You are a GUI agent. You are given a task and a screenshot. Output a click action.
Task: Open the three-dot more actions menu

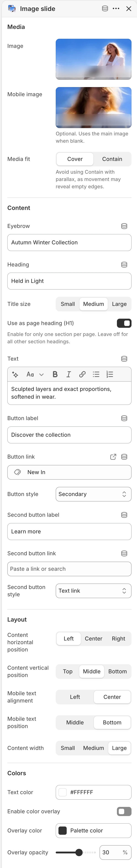point(116,9)
